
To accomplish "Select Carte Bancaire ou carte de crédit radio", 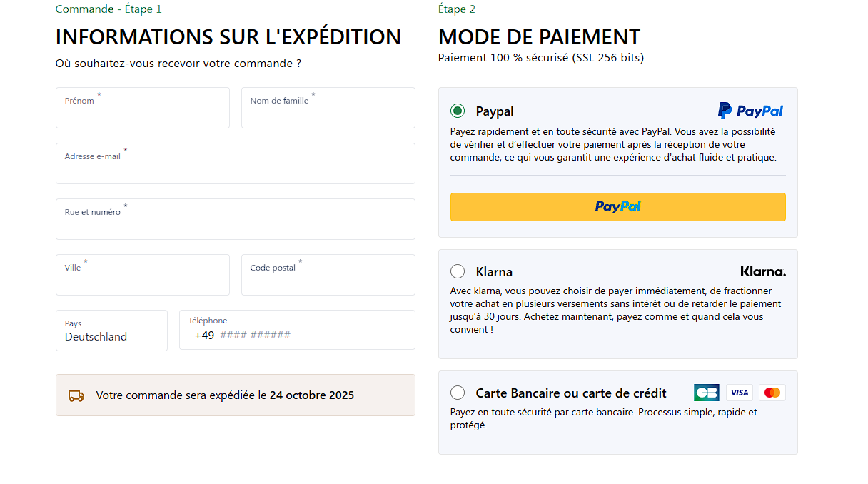I will 458,393.
